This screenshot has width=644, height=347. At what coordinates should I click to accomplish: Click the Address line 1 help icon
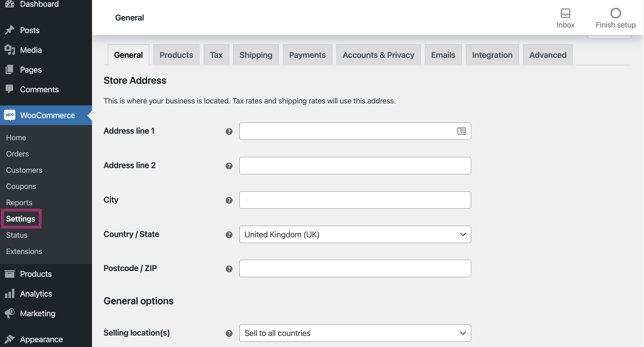[229, 131]
